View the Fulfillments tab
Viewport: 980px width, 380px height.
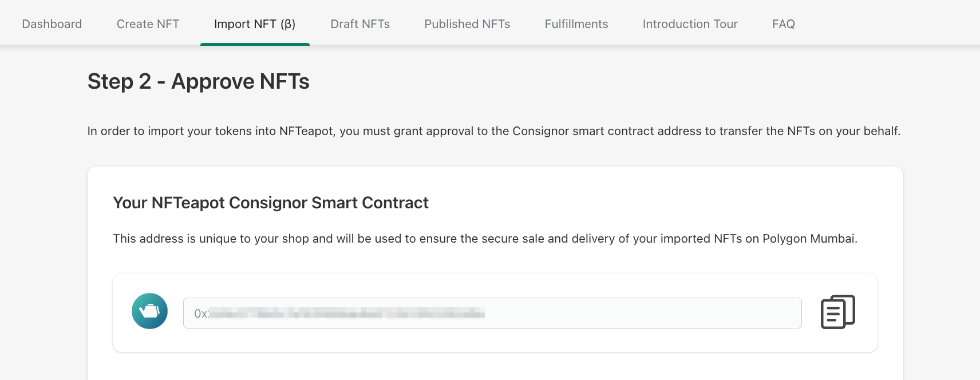(x=576, y=24)
